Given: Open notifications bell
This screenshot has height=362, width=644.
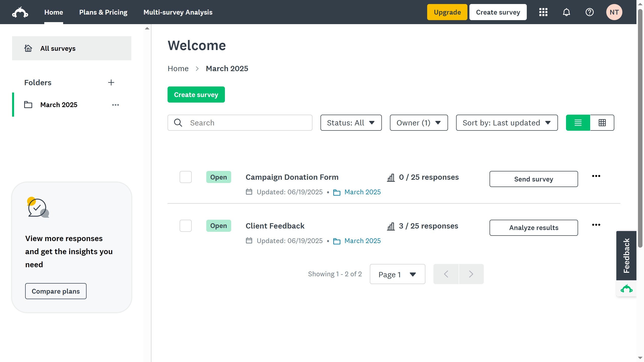Looking at the screenshot, I should tap(566, 12).
